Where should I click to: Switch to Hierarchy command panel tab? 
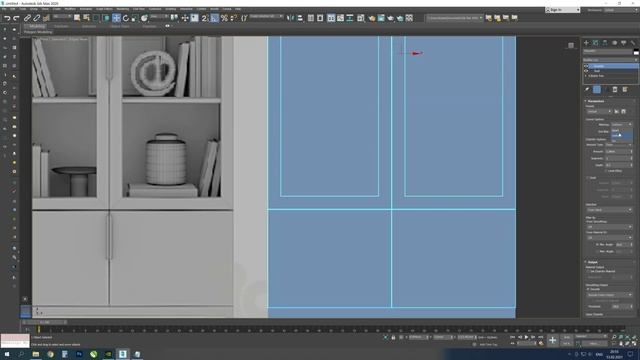[605, 43]
